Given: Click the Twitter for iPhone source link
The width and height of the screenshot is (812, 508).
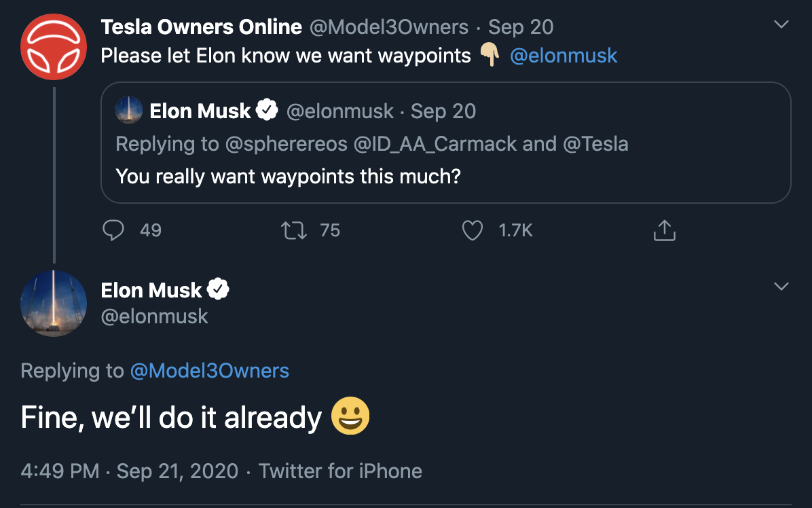Looking at the screenshot, I should (x=340, y=471).
